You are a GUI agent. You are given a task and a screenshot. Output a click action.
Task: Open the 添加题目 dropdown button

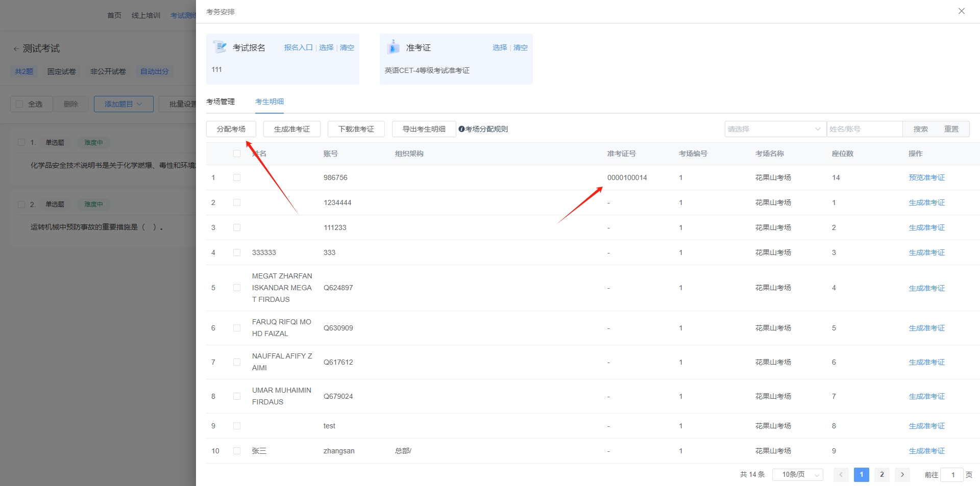point(124,104)
